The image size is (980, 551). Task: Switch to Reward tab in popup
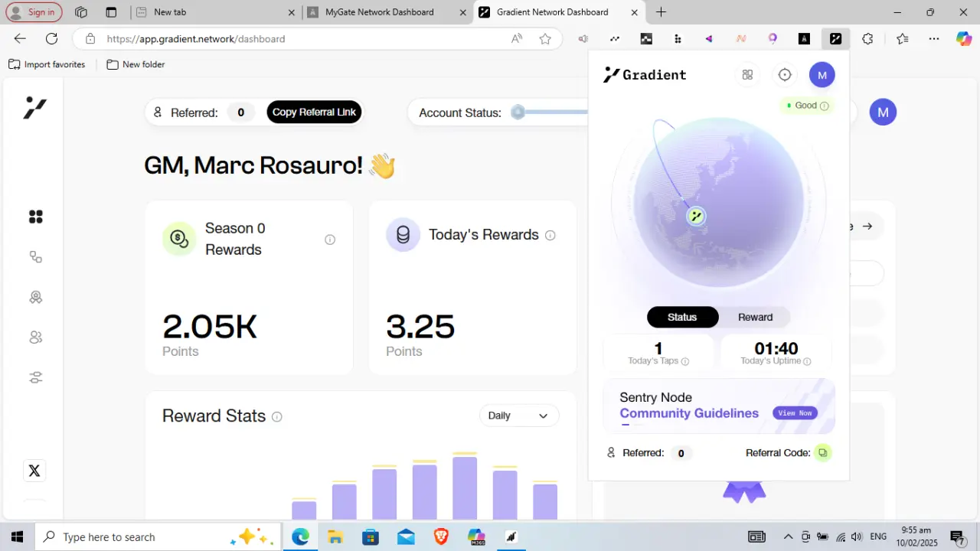click(x=755, y=317)
